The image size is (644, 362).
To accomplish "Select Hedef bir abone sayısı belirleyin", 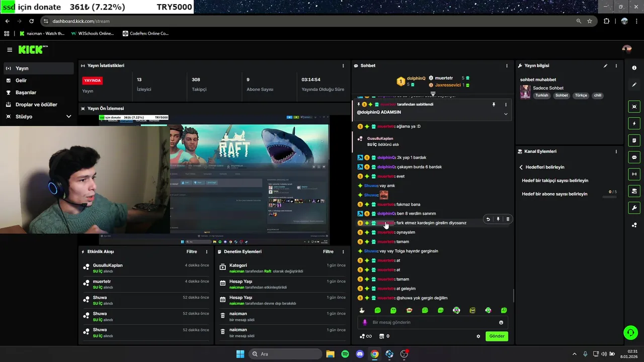I will pos(554,194).
